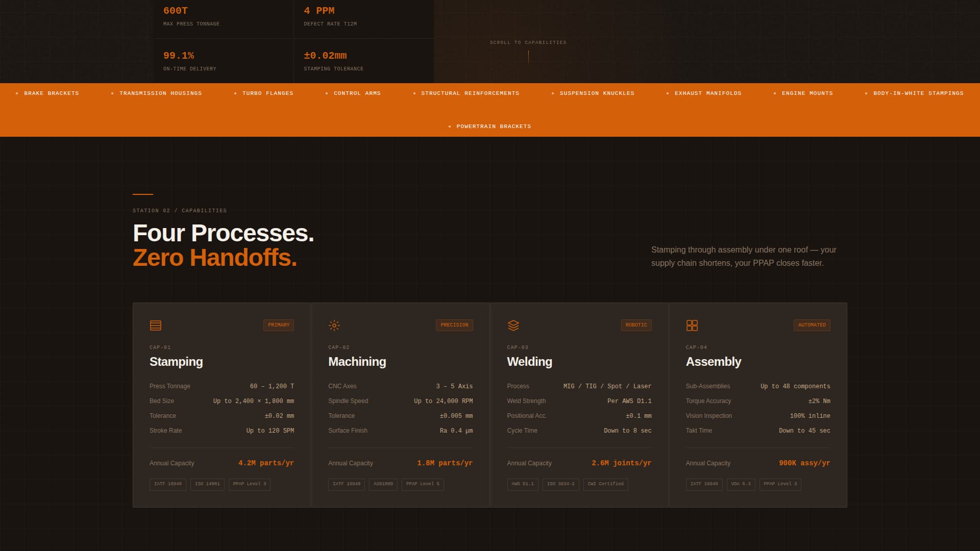Click the CAP-03 label
Image resolution: width=980 pixels, height=551 pixels.
click(x=518, y=347)
